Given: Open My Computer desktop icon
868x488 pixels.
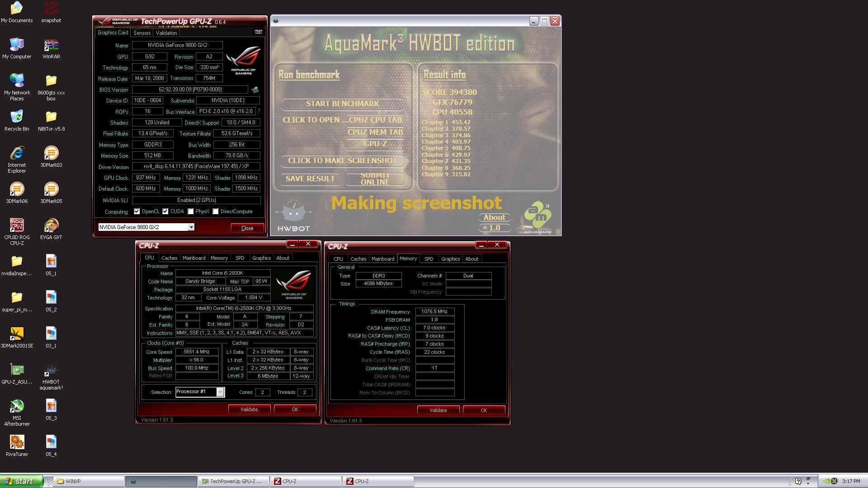Looking at the screenshot, I should [x=17, y=48].
